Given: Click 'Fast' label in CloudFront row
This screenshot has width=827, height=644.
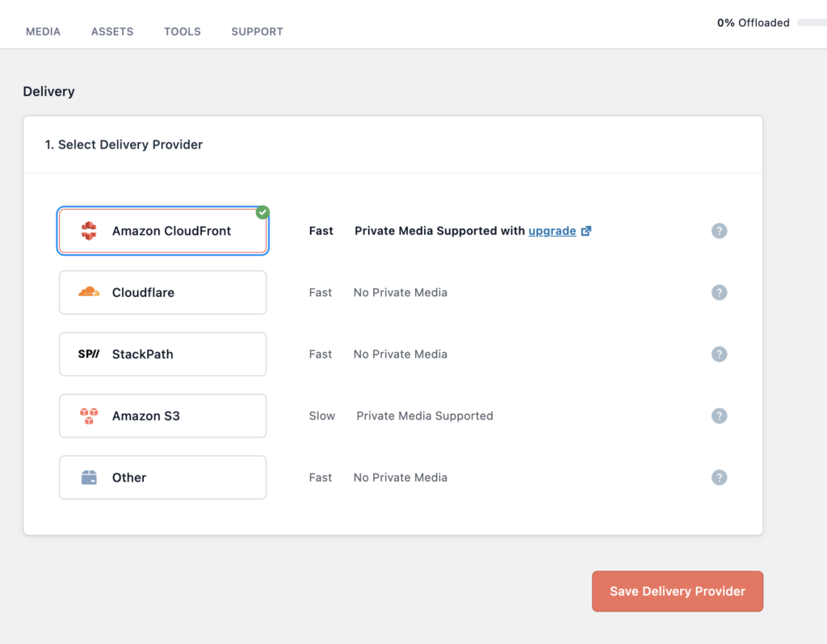Looking at the screenshot, I should click(x=321, y=231).
